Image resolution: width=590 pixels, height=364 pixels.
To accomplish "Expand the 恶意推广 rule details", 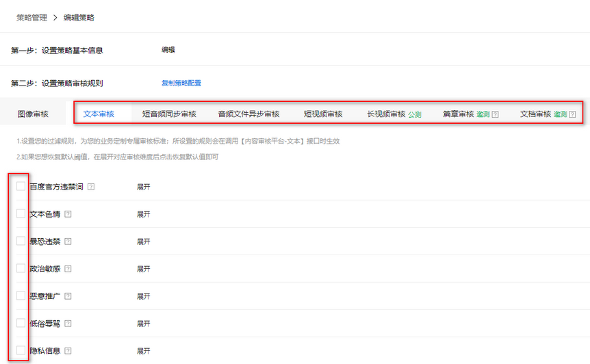I will coord(143,296).
